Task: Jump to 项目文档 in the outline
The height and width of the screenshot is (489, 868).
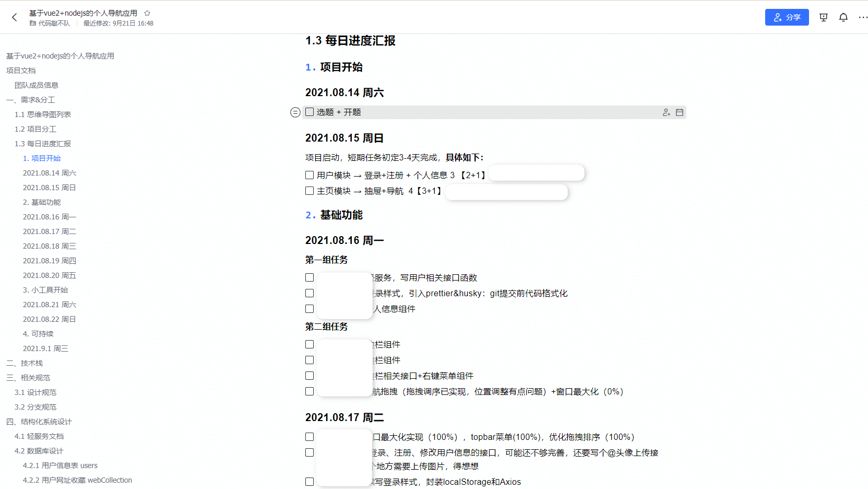Action: (x=21, y=71)
